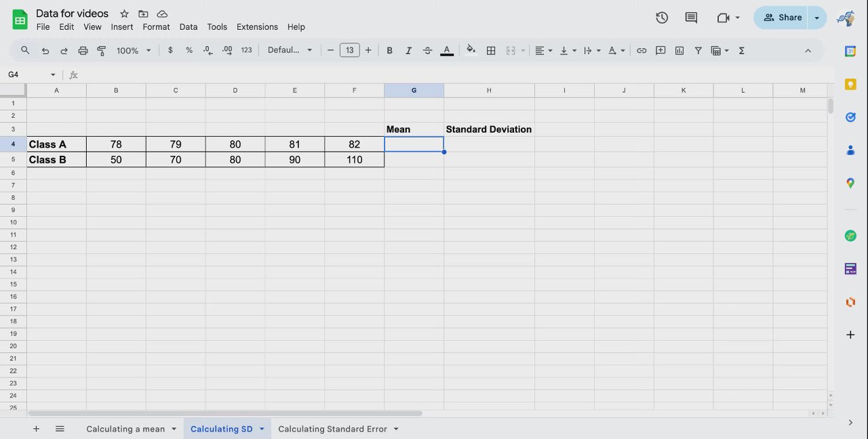
Task: Star the document
Action: point(124,14)
